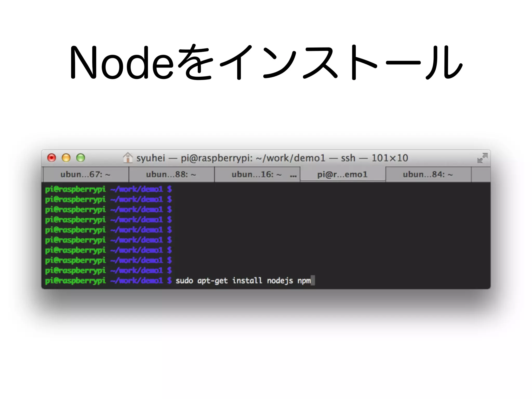This screenshot has width=532, height=399.
Task: Close the terminal window with red button
Action: (52, 158)
